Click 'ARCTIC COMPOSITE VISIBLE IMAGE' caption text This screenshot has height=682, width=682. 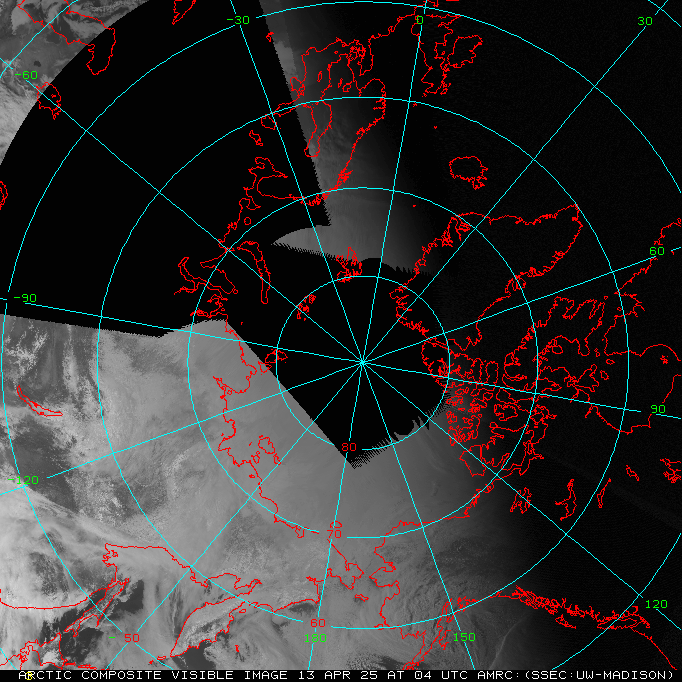tap(155, 675)
